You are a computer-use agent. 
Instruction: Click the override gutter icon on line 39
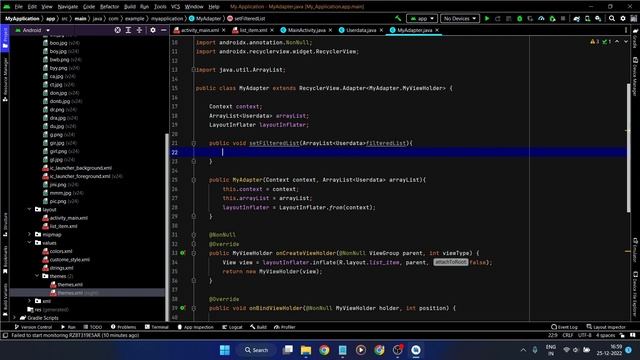182,308
